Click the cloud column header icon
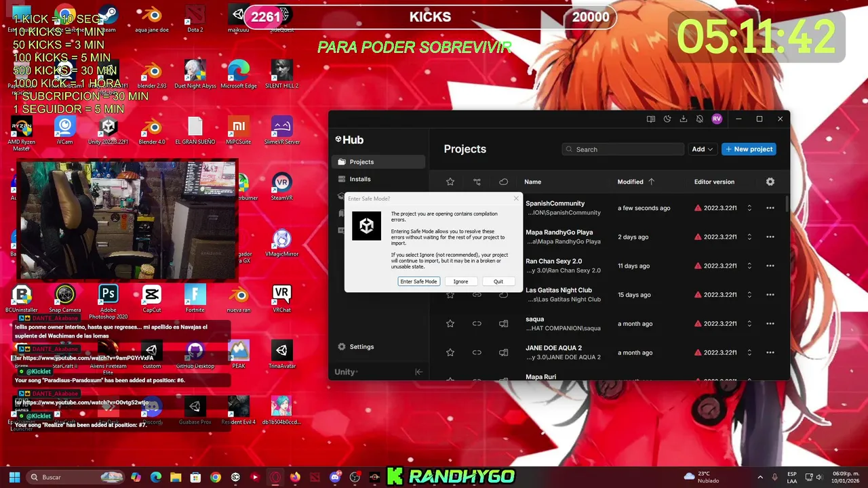Viewport: 868px width, 488px height. [503, 182]
